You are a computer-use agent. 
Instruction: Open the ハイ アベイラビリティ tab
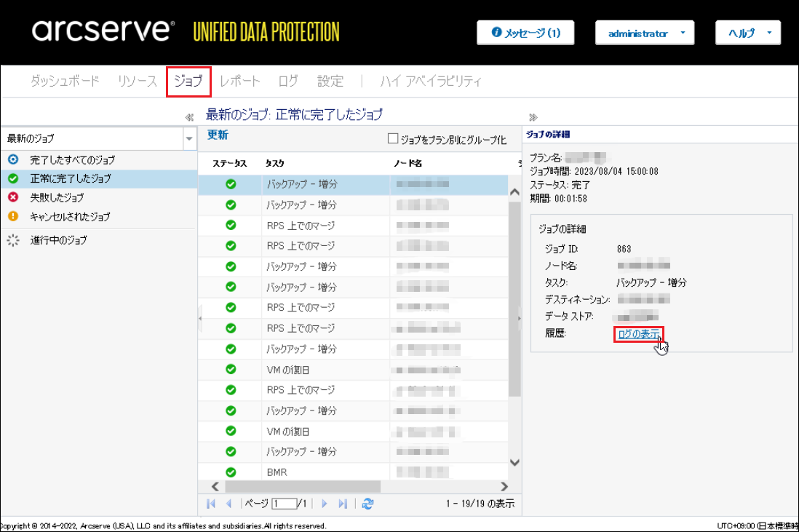point(430,81)
